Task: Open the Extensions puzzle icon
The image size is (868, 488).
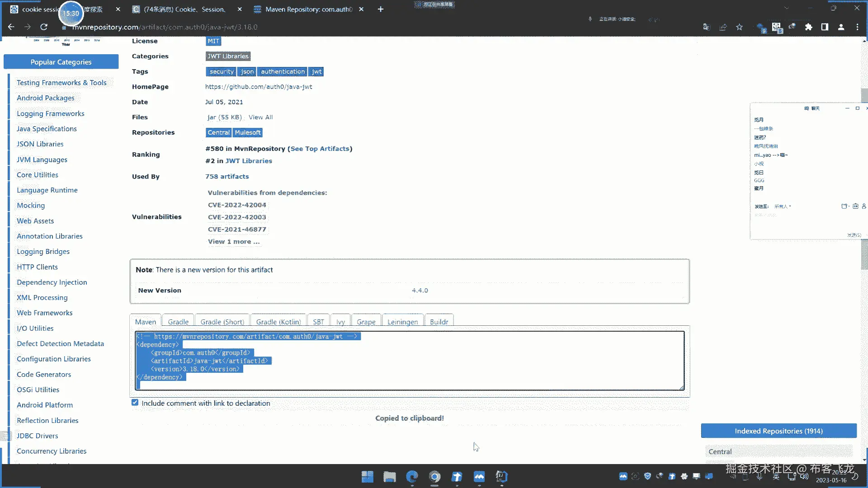Action: (x=809, y=27)
